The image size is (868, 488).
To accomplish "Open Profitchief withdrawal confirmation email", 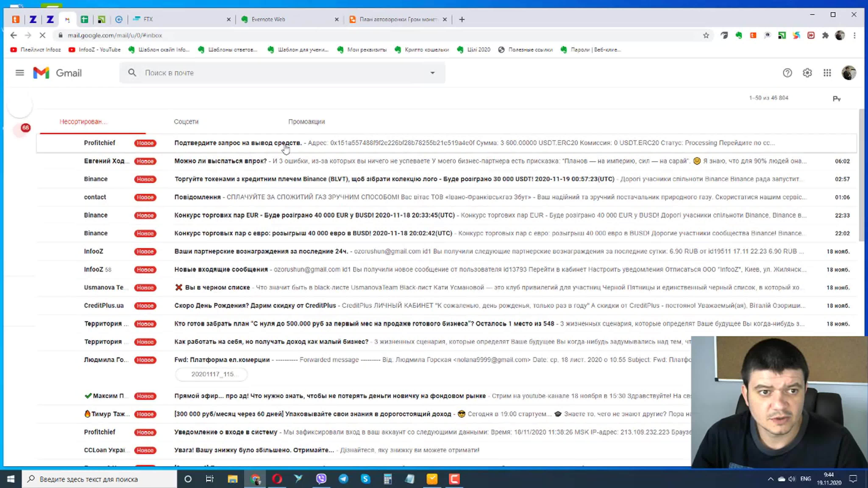I will coord(447,143).
